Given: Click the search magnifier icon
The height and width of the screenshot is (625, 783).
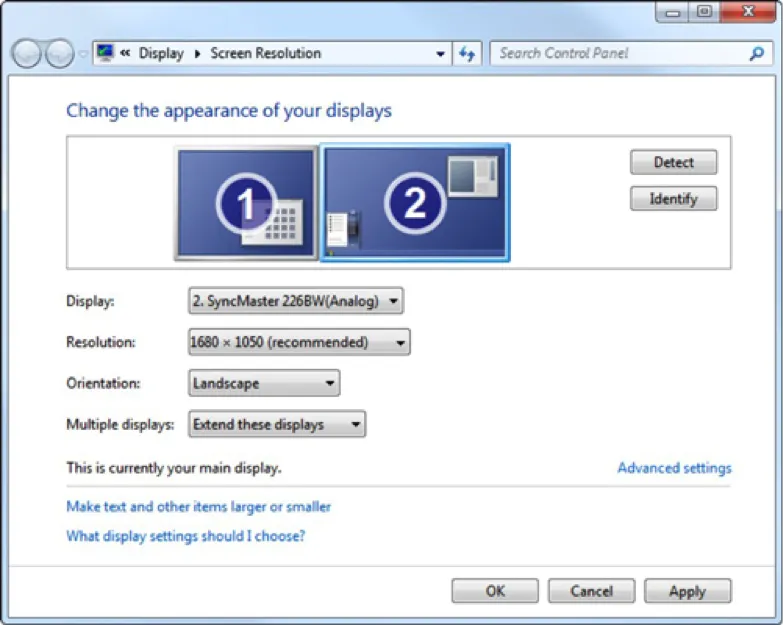Looking at the screenshot, I should pos(756,54).
